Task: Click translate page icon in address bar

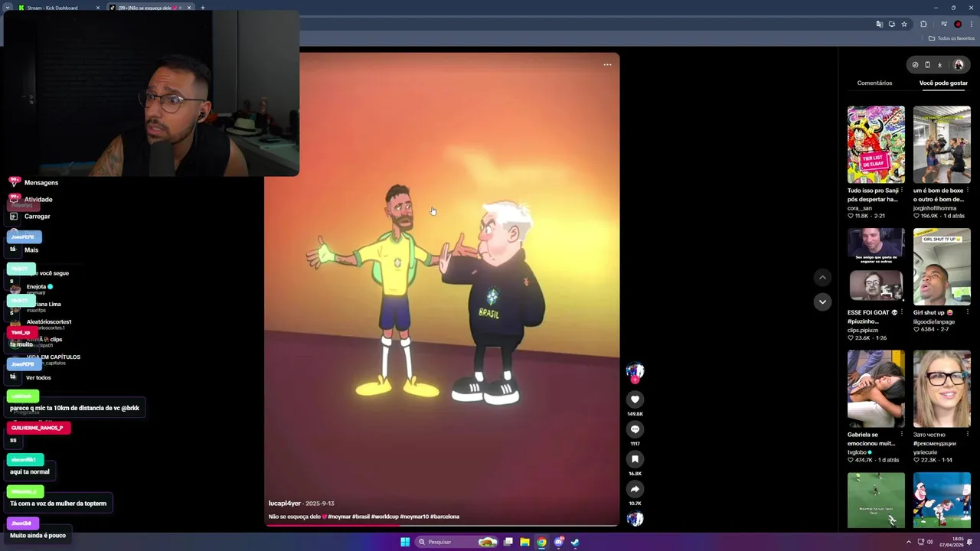Action: [880, 24]
